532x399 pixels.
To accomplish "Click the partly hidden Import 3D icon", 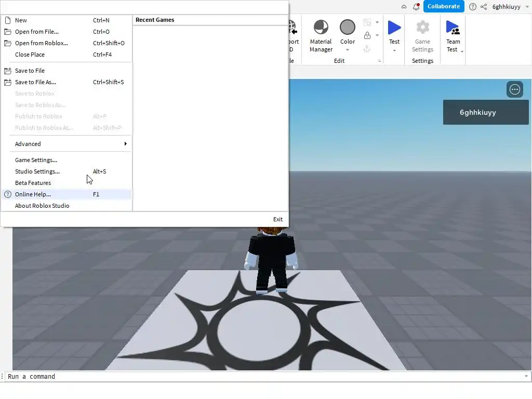I will click(293, 27).
